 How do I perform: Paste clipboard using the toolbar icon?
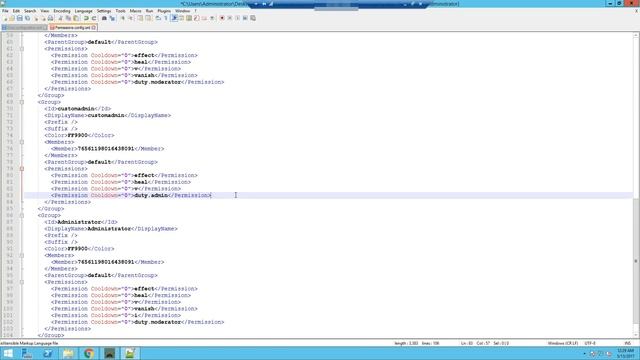coord(76,18)
